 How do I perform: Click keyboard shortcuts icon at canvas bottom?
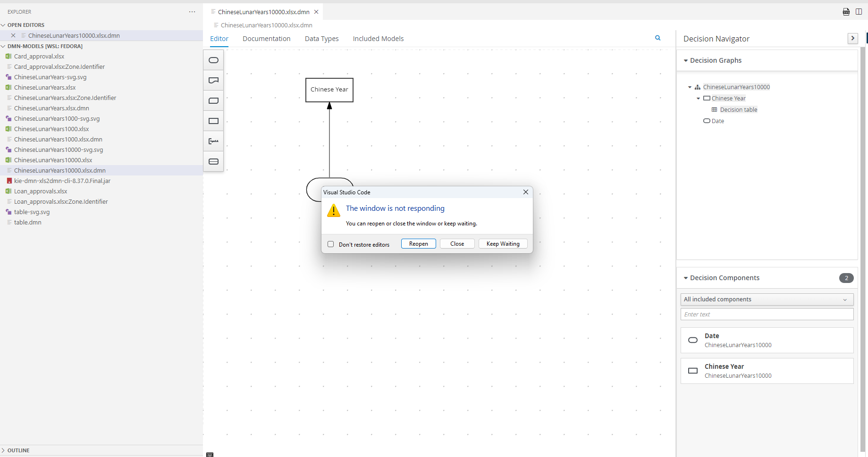[x=210, y=455]
